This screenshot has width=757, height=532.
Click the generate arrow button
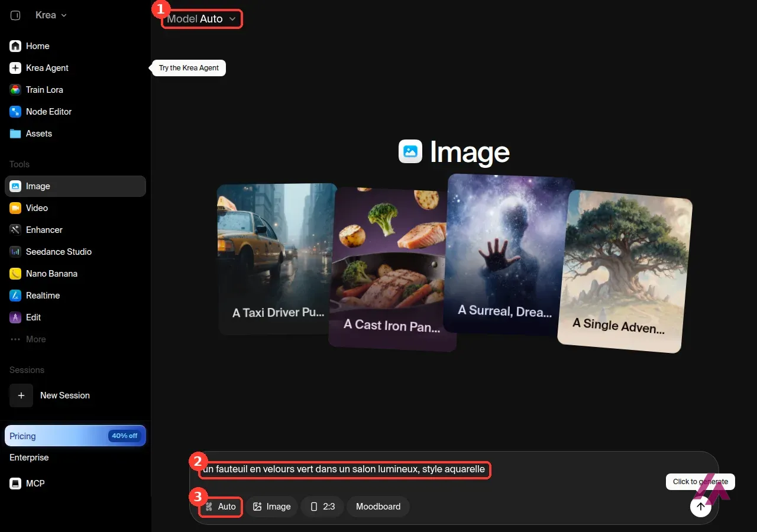point(701,507)
